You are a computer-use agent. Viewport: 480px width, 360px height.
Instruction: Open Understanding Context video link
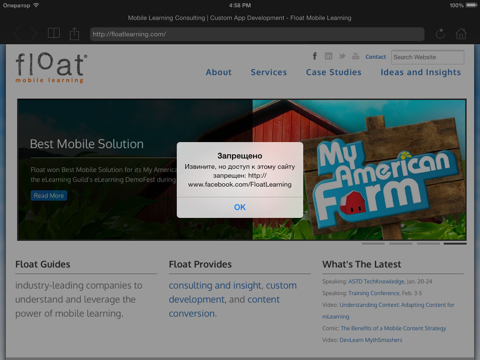388,311
